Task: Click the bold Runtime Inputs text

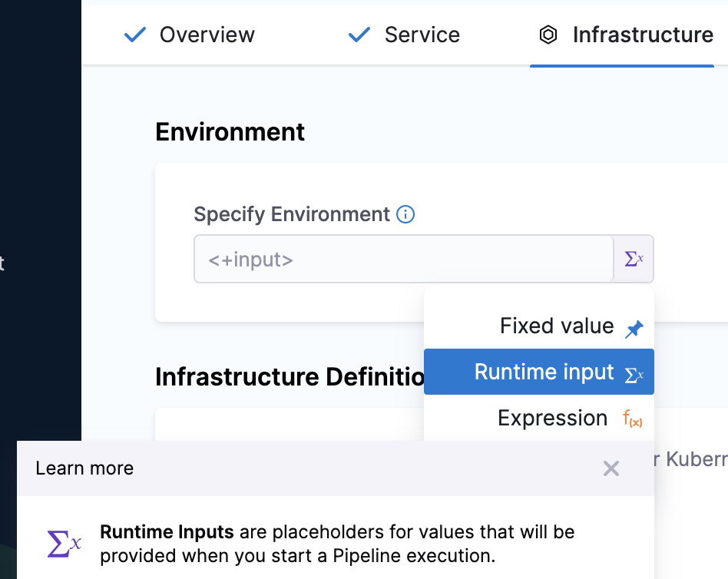Action: tap(167, 532)
